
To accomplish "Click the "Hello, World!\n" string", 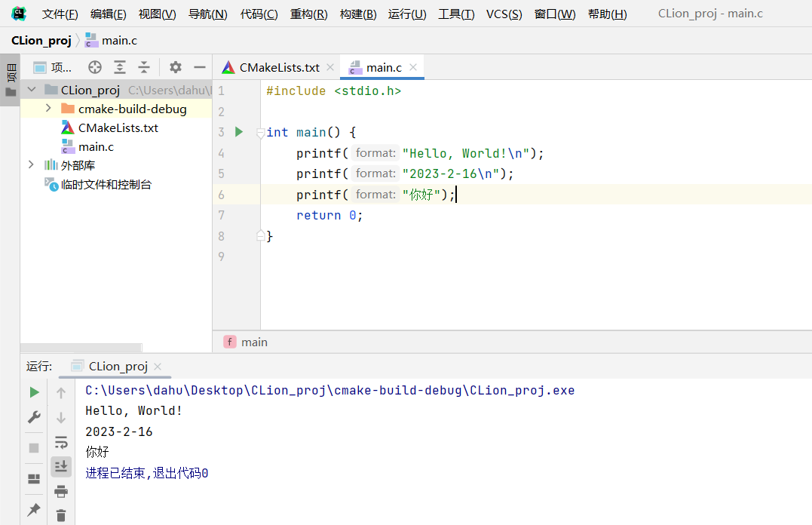I will point(465,153).
